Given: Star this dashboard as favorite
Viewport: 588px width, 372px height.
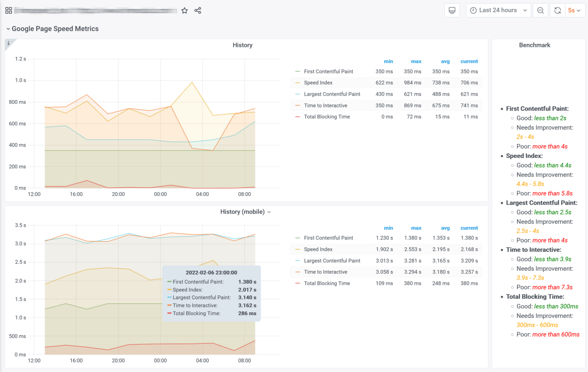Looking at the screenshot, I should 185,10.
